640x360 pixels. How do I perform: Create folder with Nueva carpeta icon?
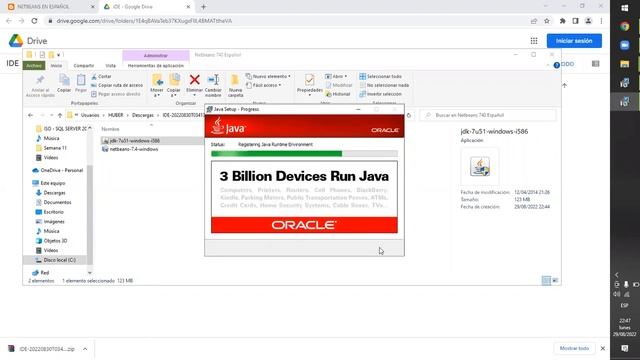(x=235, y=80)
